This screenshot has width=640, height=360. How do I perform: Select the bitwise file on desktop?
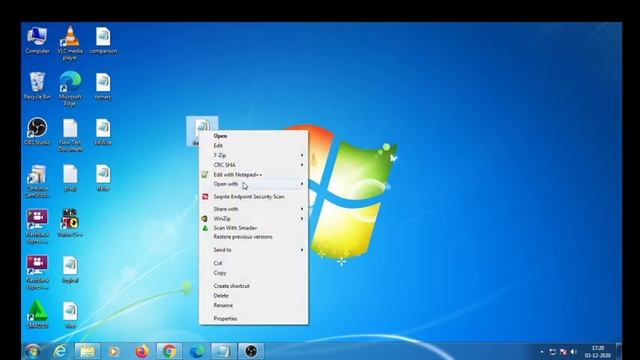103,132
